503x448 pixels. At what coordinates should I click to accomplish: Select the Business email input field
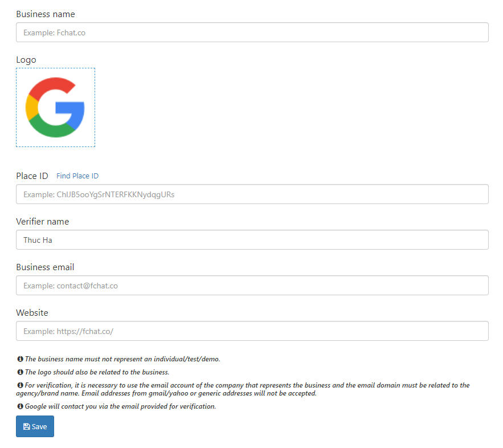[252, 286]
